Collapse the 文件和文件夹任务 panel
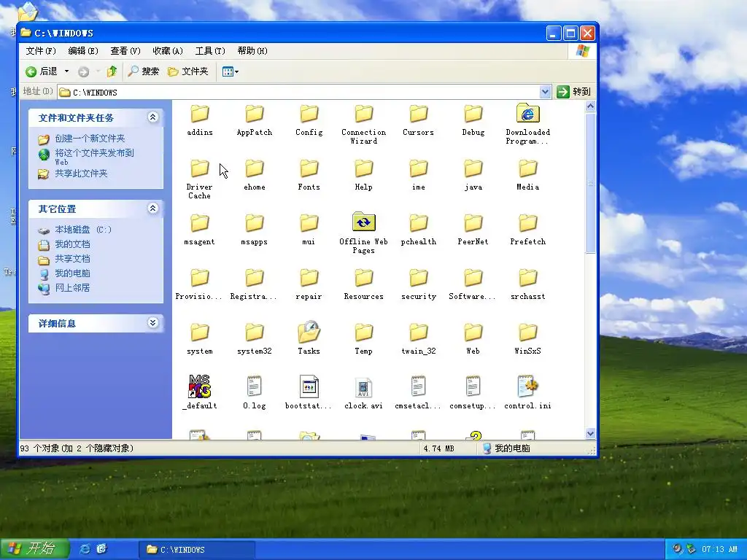Viewport: 747px width, 560px height. [x=153, y=117]
